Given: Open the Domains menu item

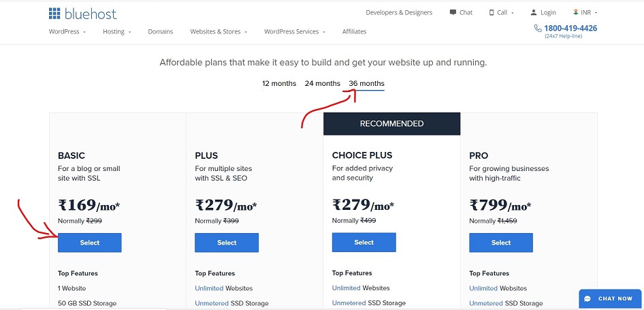Looking at the screenshot, I should coord(161,31).
